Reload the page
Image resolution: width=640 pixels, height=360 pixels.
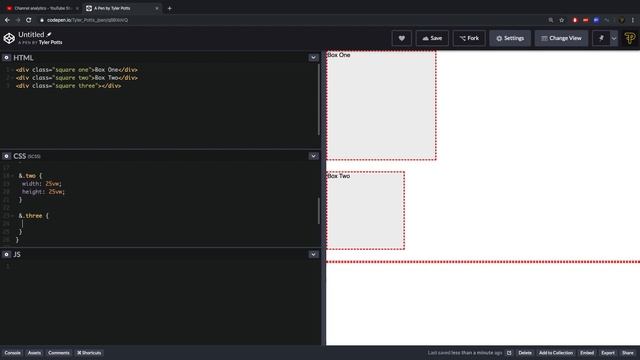(x=29, y=20)
